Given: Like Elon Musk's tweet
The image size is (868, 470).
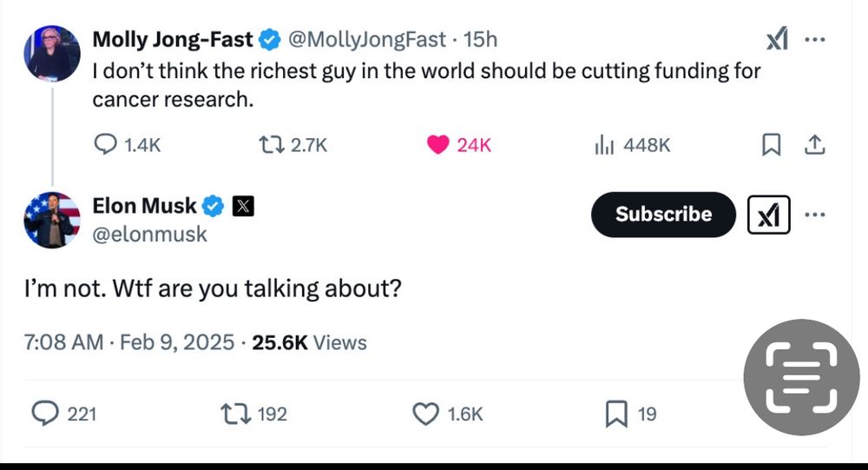Looking at the screenshot, I should click(x=425, y=414).
